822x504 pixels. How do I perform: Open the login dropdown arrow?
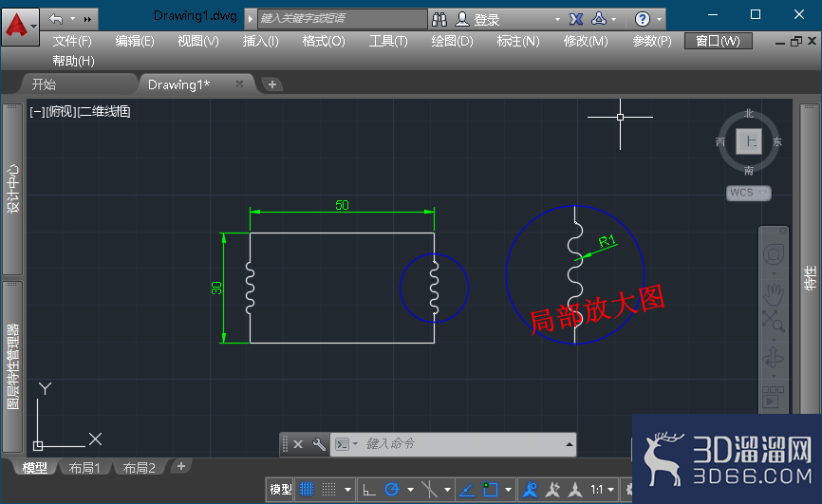click(x=557, y=19)
